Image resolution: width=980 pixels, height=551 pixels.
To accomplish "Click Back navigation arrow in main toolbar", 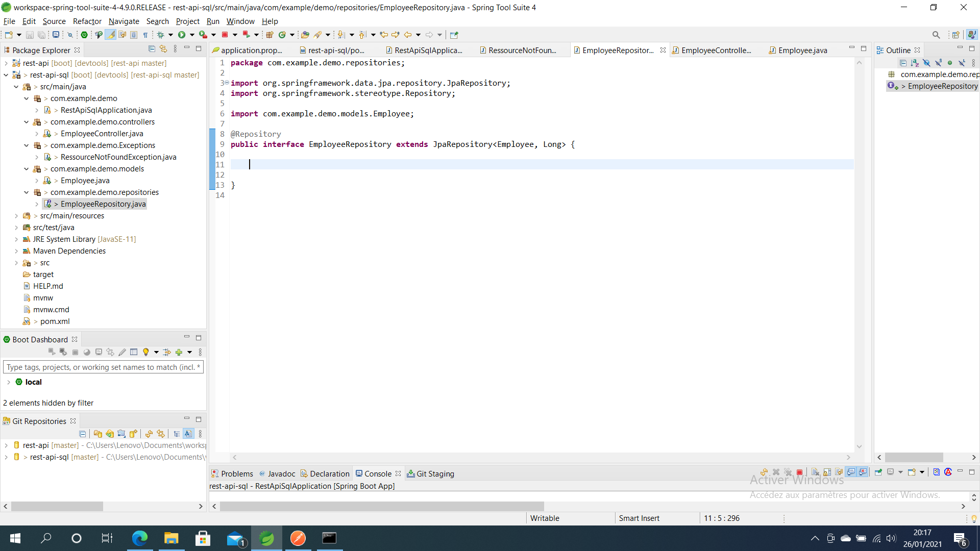I will coord(408,35).
